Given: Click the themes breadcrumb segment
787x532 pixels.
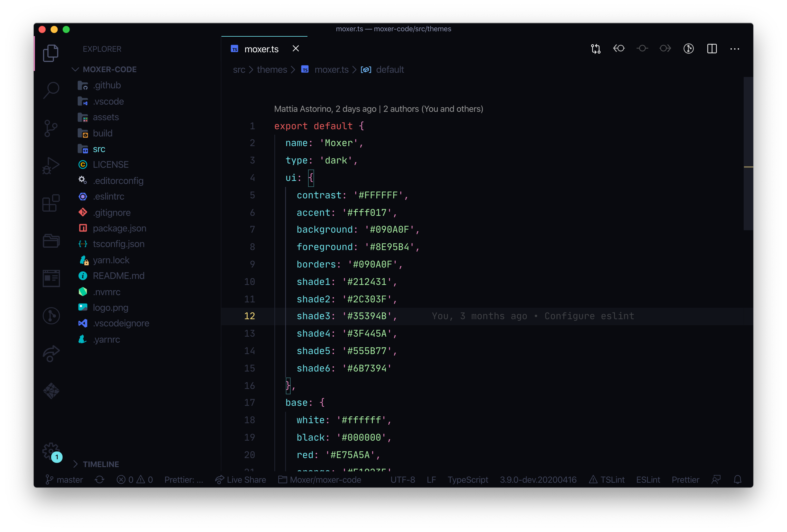Looking at the screenshot, I should click(x=272, y=69).
